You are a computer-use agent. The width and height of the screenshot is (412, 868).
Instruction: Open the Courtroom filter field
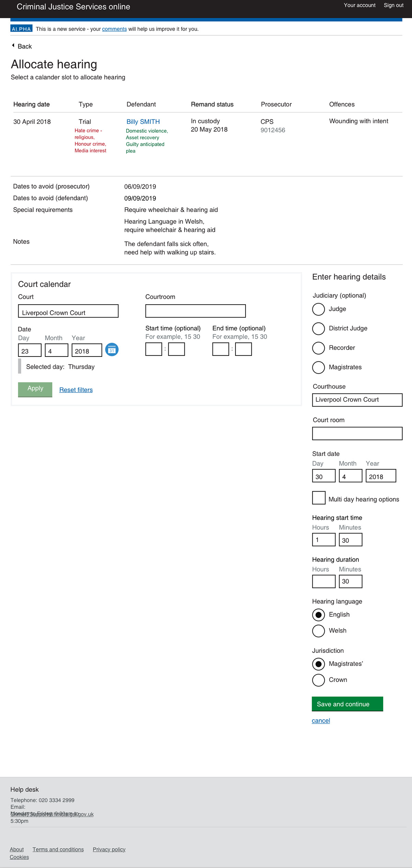pos(195,311)
